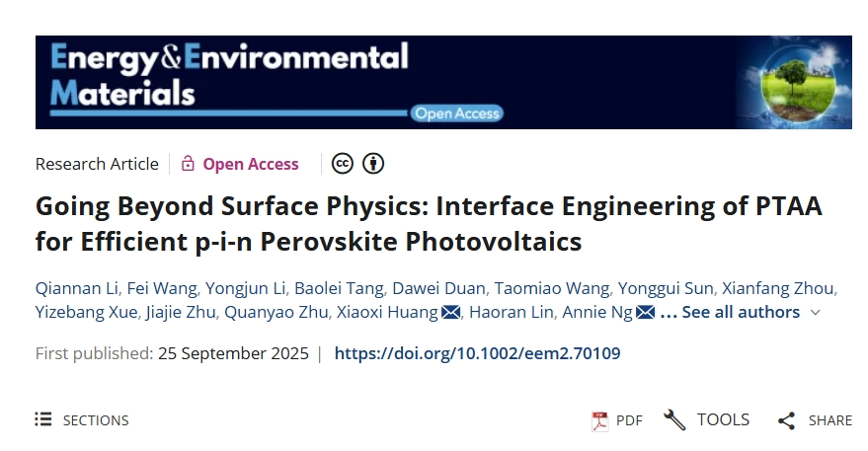Open author Qiannan Li's details

77,288
